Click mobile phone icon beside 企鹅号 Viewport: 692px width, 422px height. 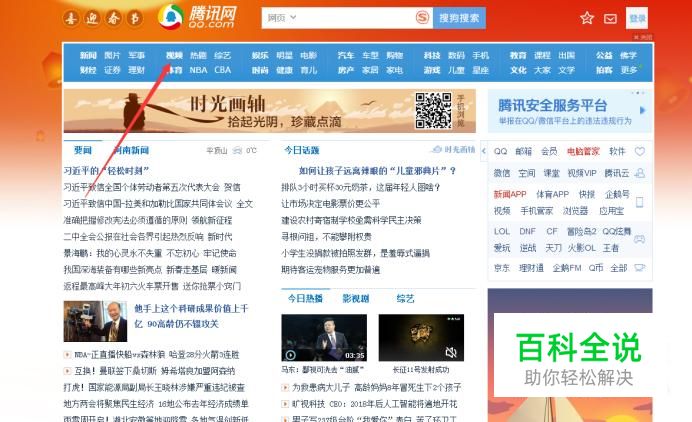[639, 202]
